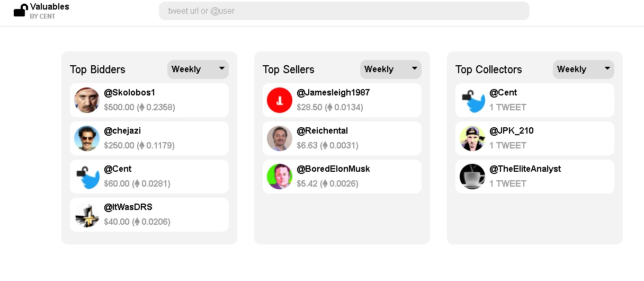
Task: Click @ItWasDRS's avatar image
Action: (87, 215)
